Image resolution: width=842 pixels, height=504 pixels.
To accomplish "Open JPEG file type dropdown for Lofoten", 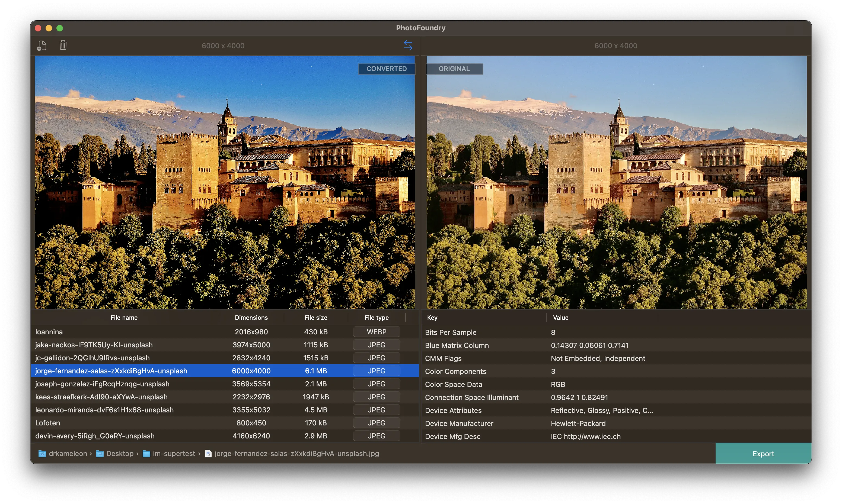I will tap(376, 423).
